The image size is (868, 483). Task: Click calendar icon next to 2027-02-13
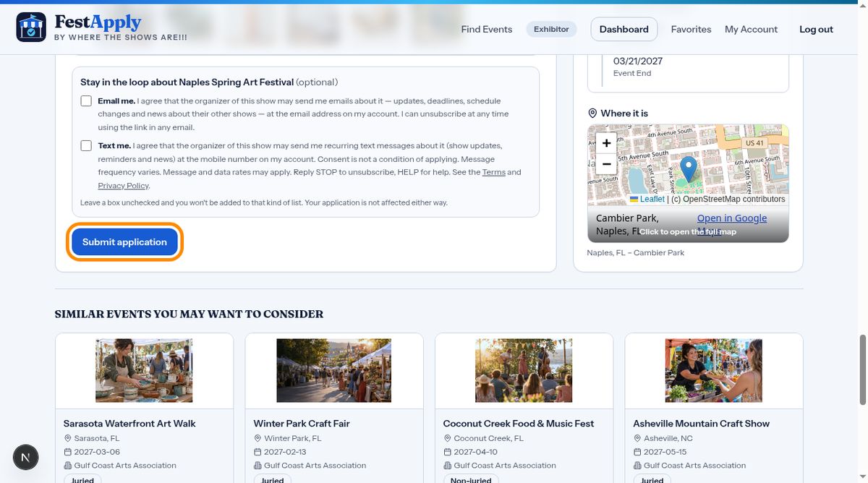[258, 452]
